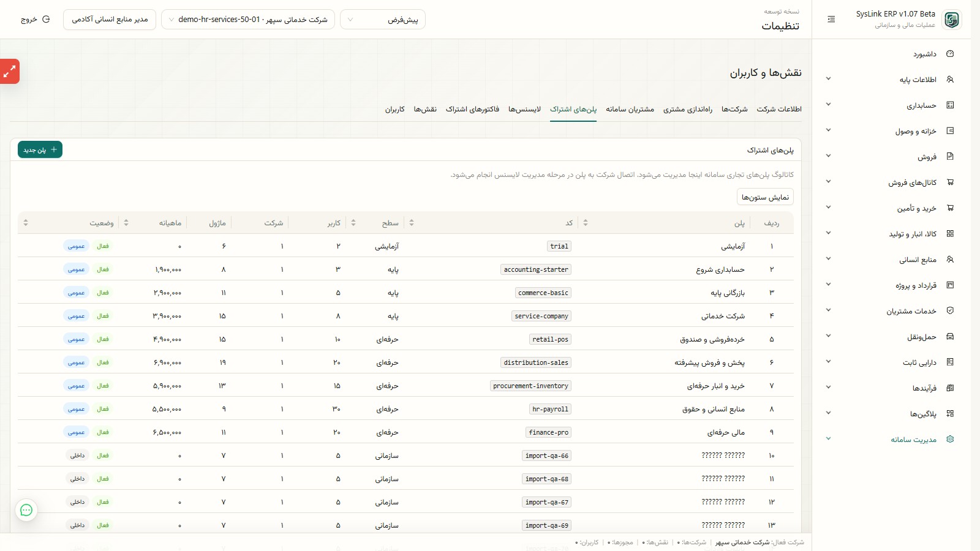
Task: Click the نمایش ستون‌ها button
Action: point(765,197)
